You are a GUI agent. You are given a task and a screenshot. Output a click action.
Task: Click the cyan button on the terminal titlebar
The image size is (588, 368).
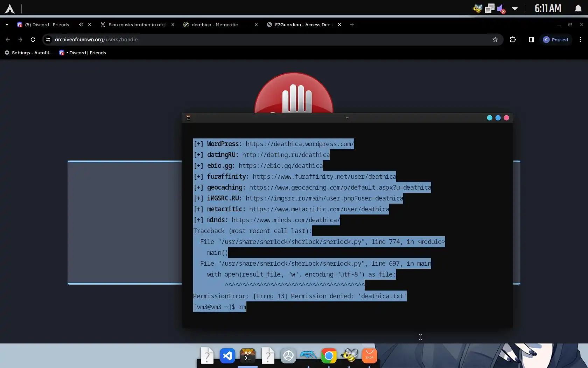click(490, 118)
